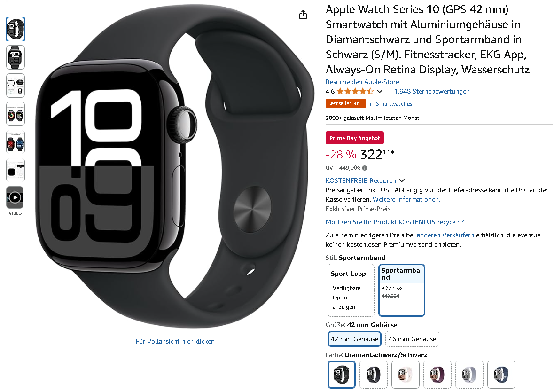
Task: Play the product video thumbnail
Action: coord(15,197)
